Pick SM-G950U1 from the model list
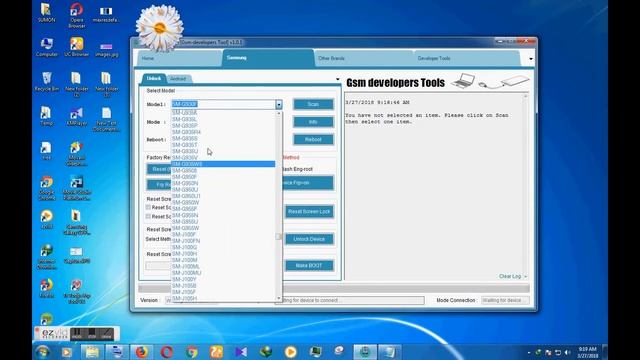Viewport: 640px width, 360px height. pyautogui.click(x=223, y=196)
